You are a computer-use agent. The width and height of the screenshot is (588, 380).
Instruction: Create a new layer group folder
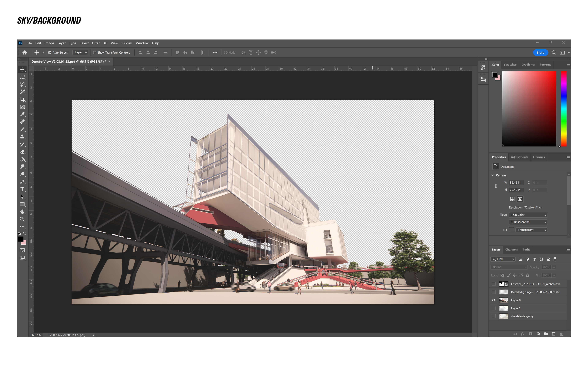point(546,334)
